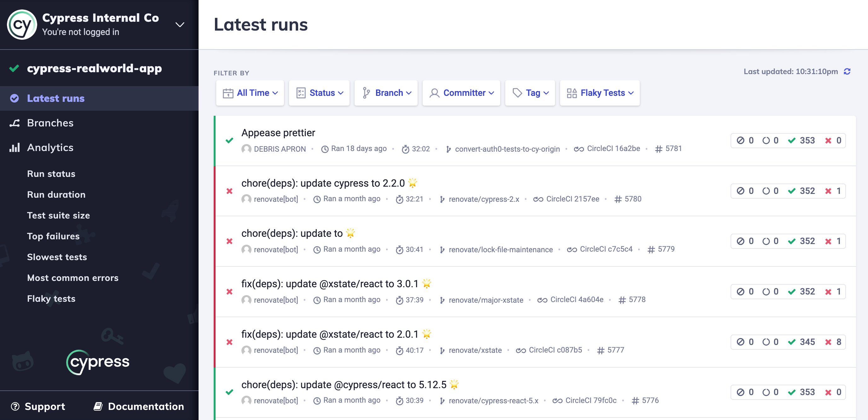
Task: Select Latest runs in the sidebar
Action: click(55, 98)
